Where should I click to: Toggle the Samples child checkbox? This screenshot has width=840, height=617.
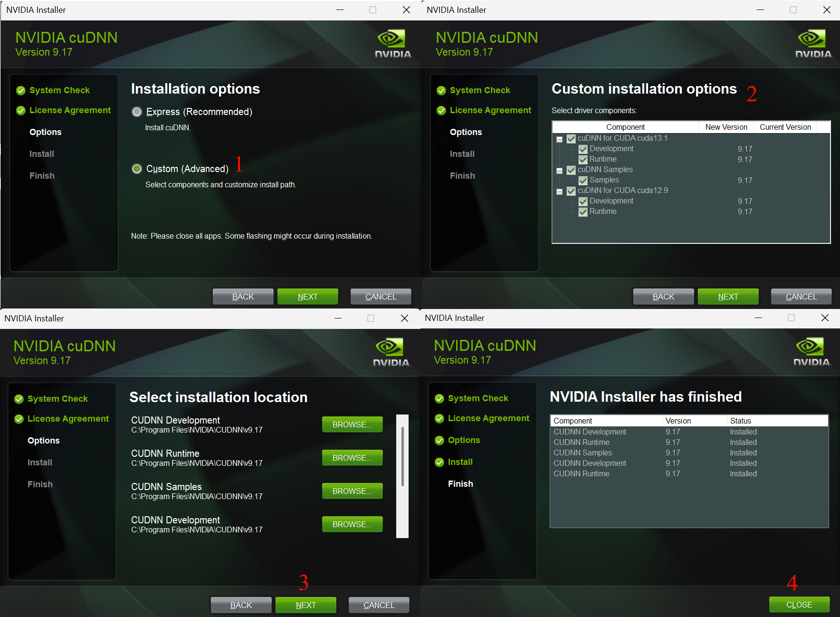583,181
